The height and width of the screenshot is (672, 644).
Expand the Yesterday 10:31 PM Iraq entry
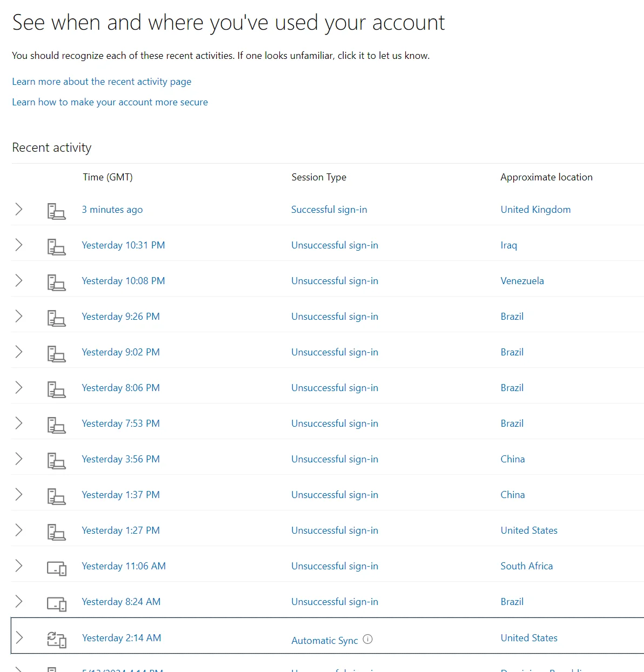pos(19,245)
